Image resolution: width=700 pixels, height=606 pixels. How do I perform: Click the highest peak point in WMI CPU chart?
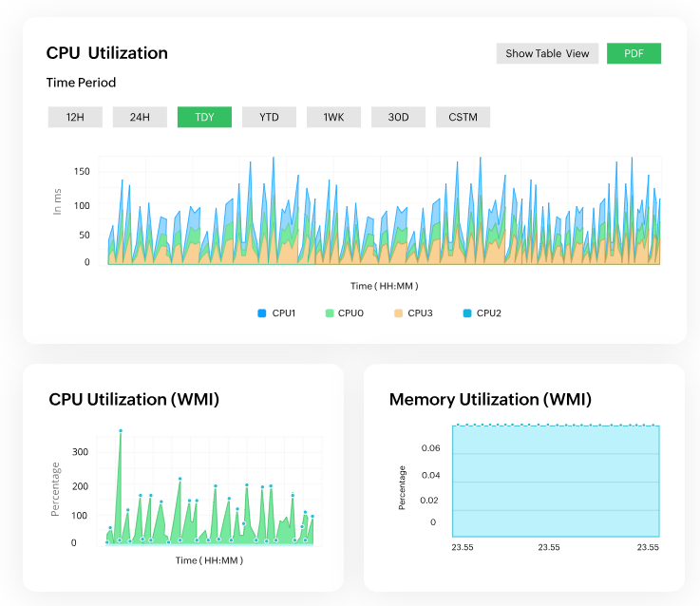tap(121, 431)
